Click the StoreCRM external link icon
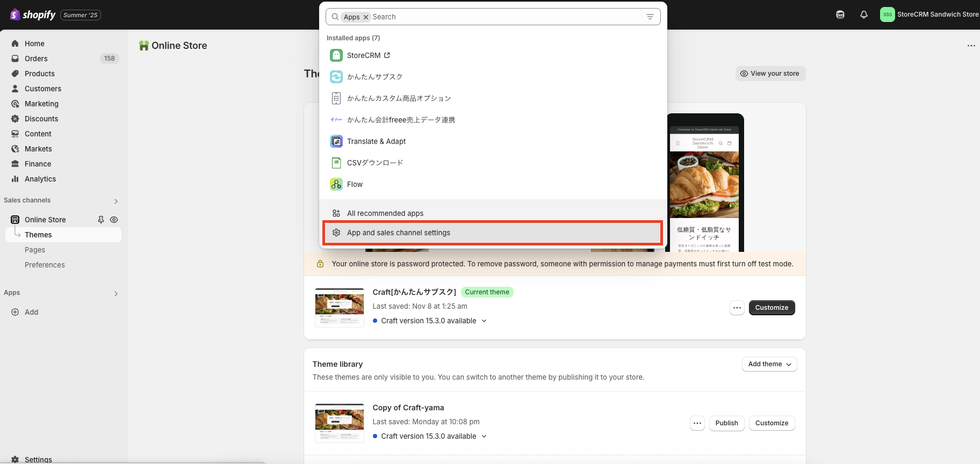The height and width of the screenshot is (464, 980). [x=387, y=55]
